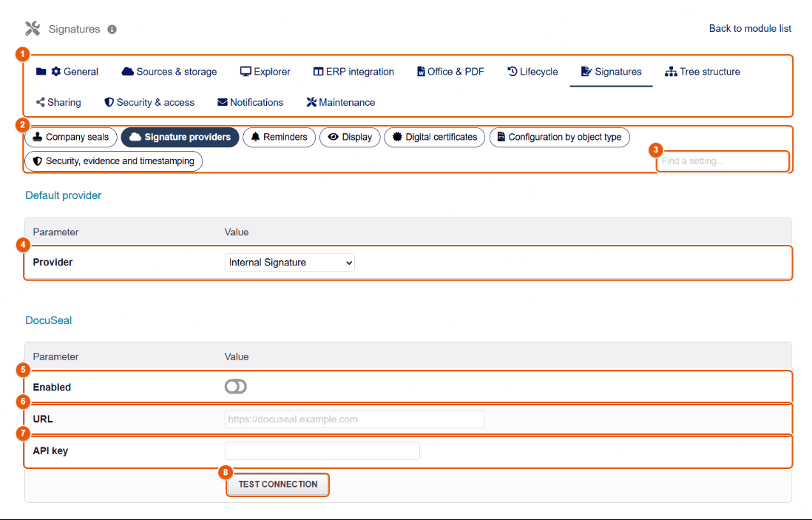This screenshot has height=520, width=812.
Task: Click the info icon beside Signatures title
Action: click(x=112, y=30)
